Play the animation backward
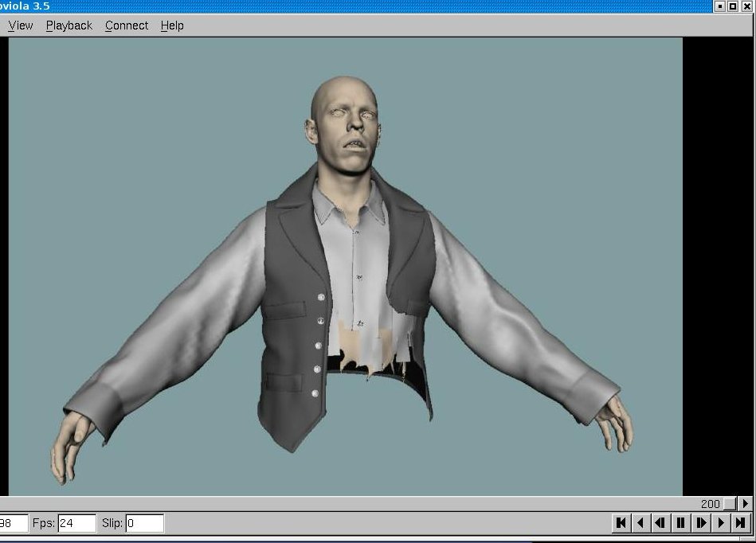Viewport: 756px width, 543px height. click(640, 523)
